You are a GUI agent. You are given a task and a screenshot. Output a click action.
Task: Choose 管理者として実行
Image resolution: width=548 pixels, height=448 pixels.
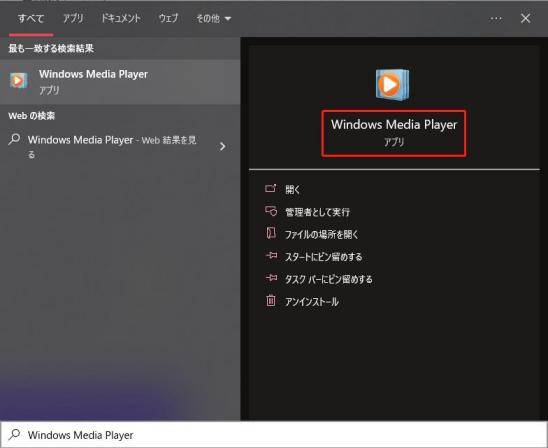coord(317,212)
